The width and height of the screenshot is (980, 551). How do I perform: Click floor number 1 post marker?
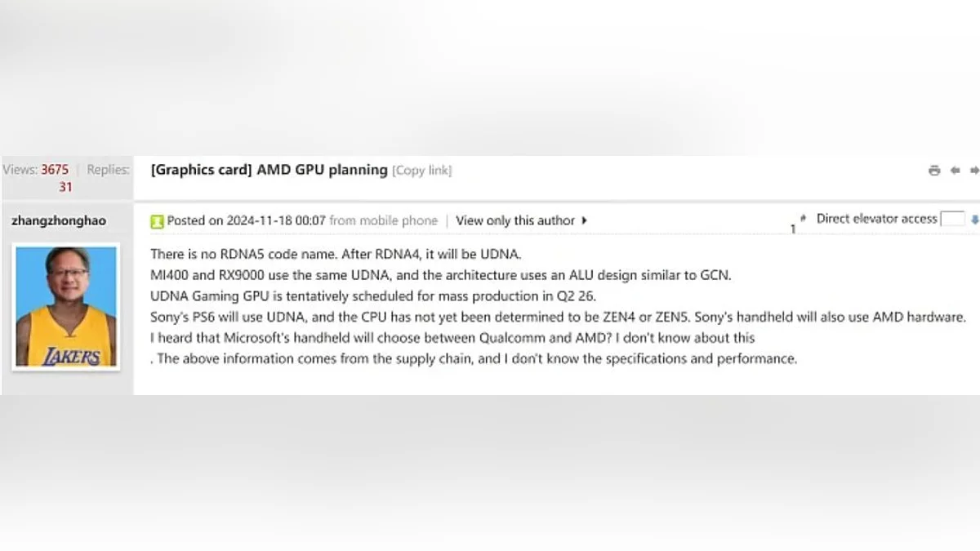[x=793, y=228]
